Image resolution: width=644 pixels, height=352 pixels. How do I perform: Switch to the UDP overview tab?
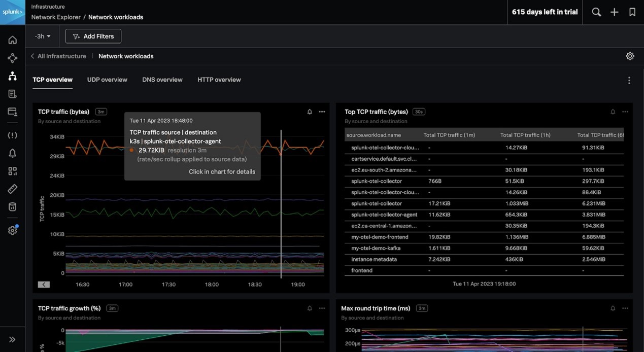pos(107,80)
